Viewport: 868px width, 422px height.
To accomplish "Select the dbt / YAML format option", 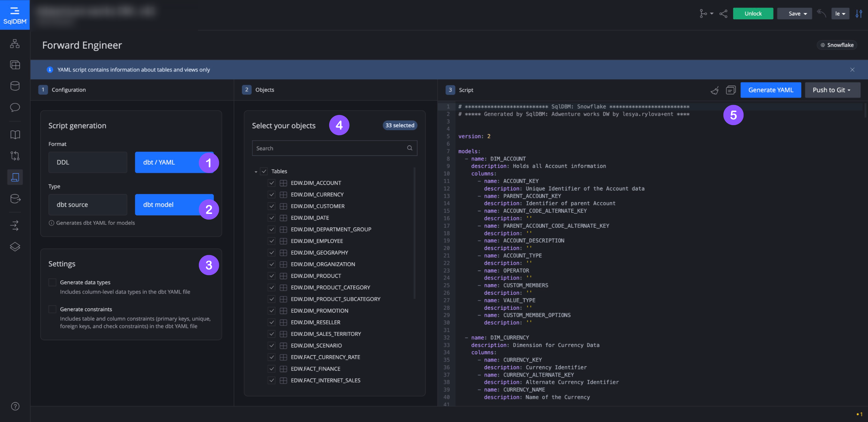I will point(174,163).
